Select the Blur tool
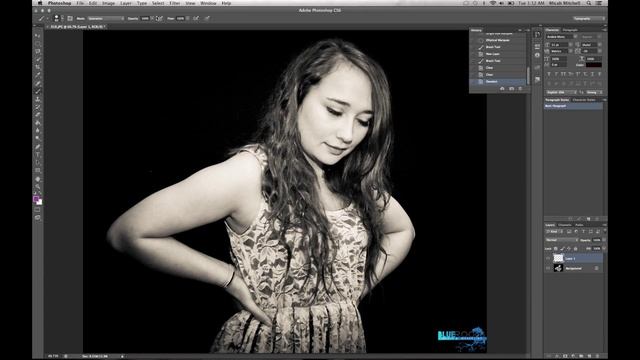The width and height of the screenshot is (640, 360). point(38,131)
